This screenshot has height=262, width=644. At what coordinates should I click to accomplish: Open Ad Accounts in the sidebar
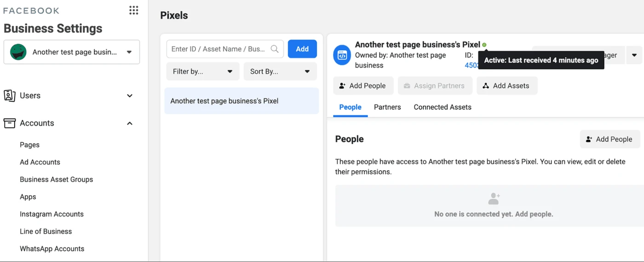coord(40,162)
